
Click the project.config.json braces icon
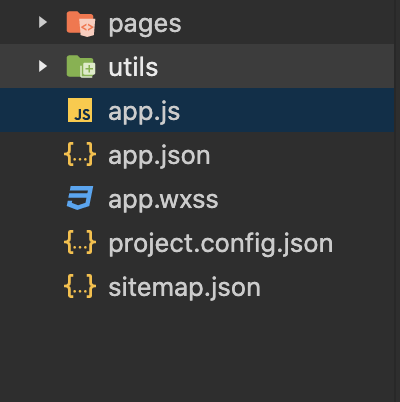80,242
